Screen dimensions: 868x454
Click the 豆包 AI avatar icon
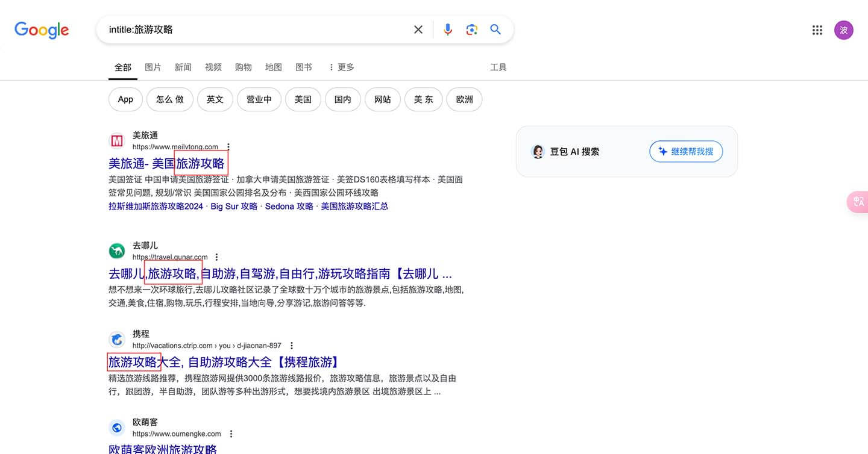(538, 152)
